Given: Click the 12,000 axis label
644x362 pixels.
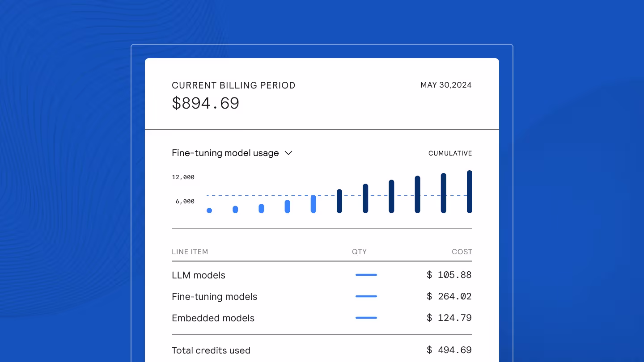Looking at the screenshot, I should [x=183, y=177].
